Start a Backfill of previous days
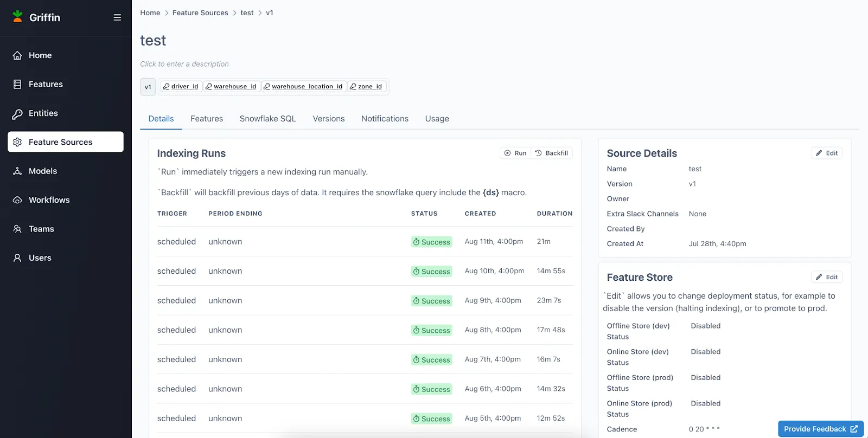Image resolution: width=868 pixels, height=438 pixels. pyautogui.click(x=552, y=153)
